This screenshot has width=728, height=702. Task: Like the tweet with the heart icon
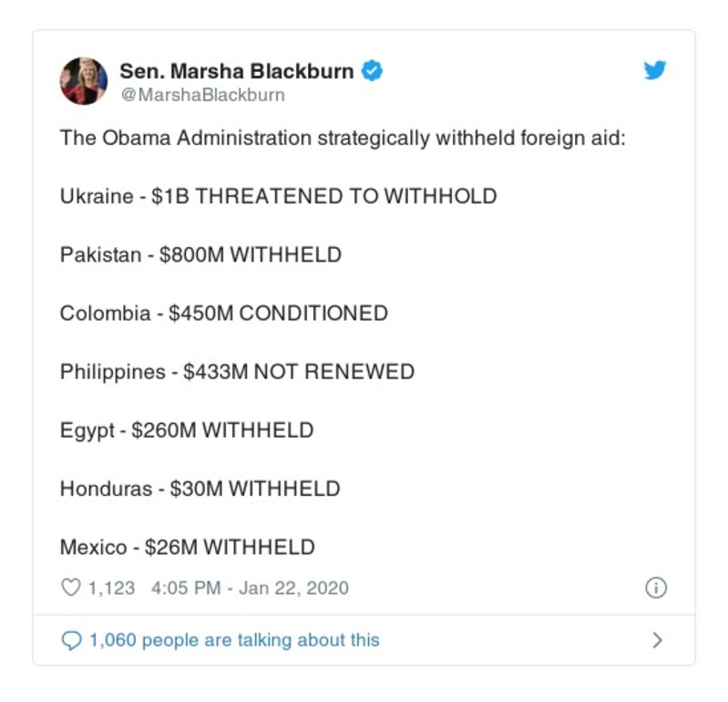[x=70, y=588]
